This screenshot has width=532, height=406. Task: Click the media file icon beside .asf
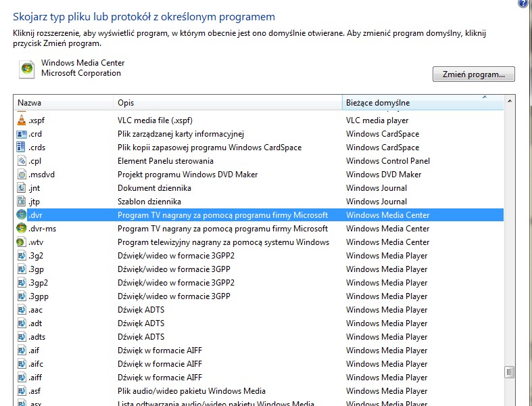pyautogui.click(x=22, y=391)
